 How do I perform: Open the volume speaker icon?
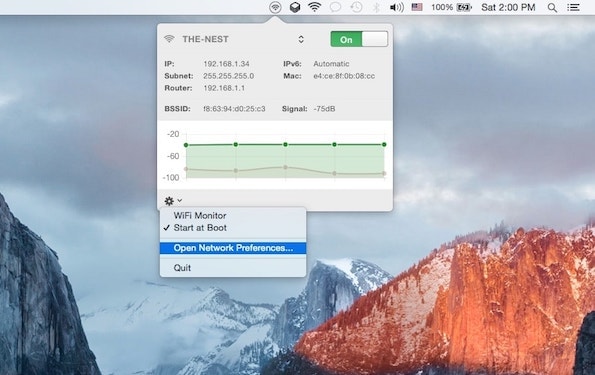click(x=397, y=7)
